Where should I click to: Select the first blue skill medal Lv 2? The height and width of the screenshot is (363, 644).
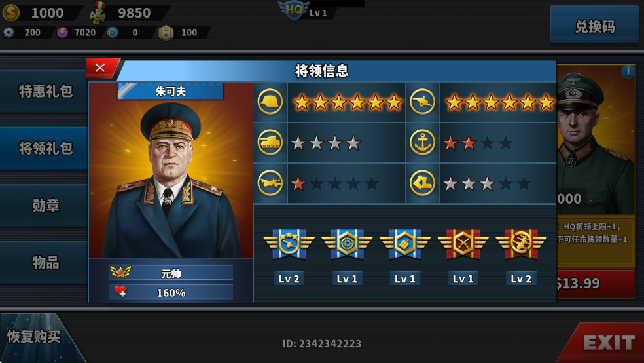coord(289,244)
